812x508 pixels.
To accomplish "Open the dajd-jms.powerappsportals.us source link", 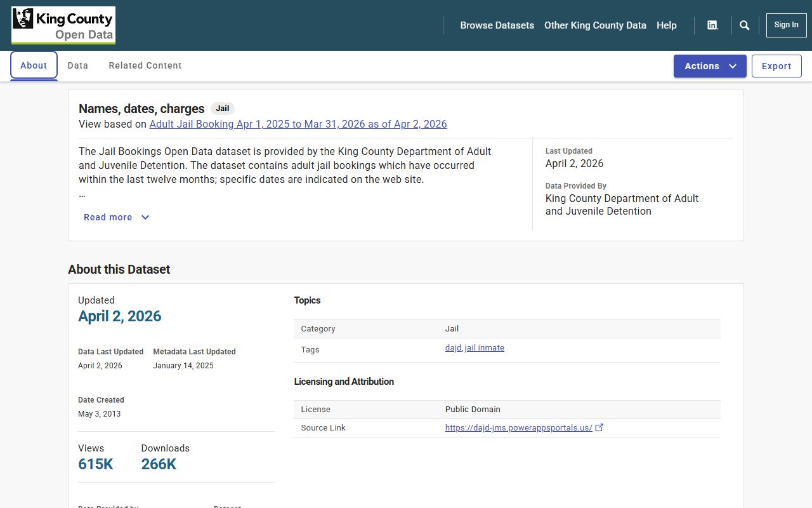I will coord(519,428).
